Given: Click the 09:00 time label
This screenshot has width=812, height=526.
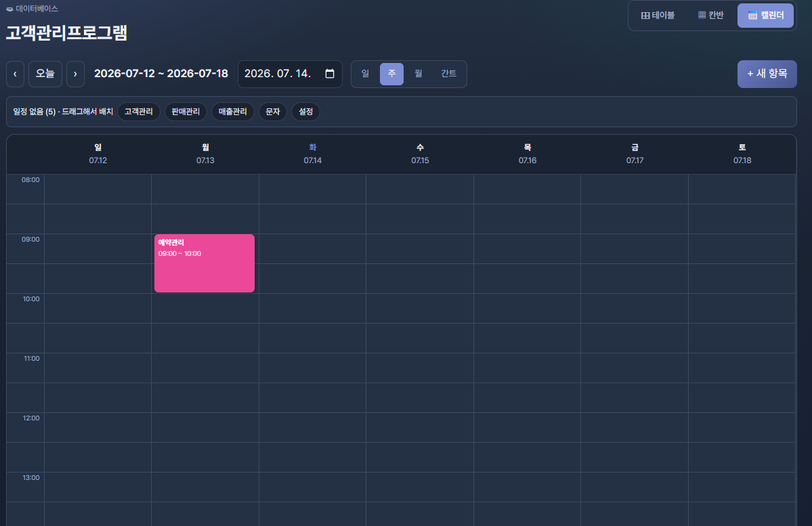Looking at the screenshot, I should point(30,240).
